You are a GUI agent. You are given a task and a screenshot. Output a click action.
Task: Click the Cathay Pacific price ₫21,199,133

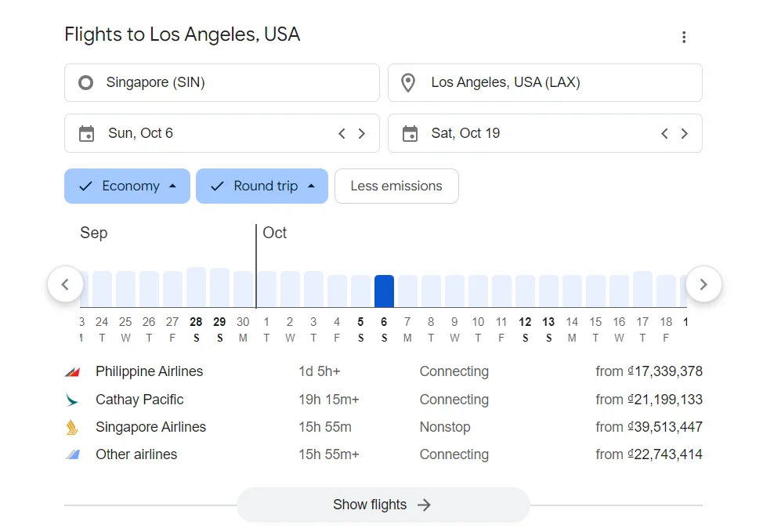(x=665, y=400)
